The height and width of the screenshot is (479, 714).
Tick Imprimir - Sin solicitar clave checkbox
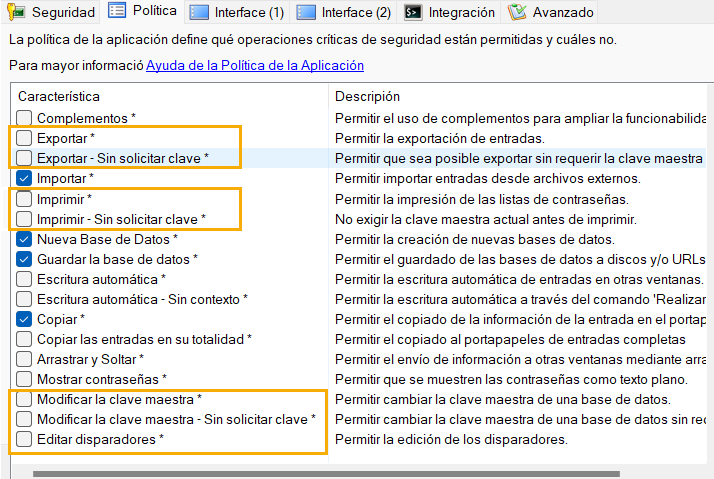pos(24,219)
